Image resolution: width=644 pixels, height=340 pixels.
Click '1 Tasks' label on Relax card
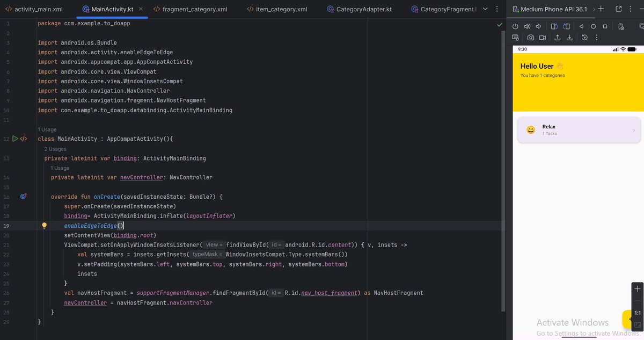pos(550,134)
